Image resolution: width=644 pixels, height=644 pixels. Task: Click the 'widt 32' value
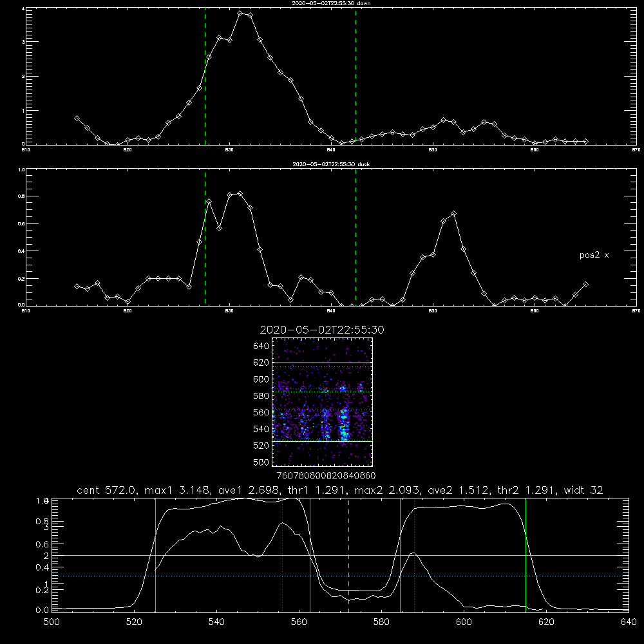pyautogui.click(x=583, y=490)
